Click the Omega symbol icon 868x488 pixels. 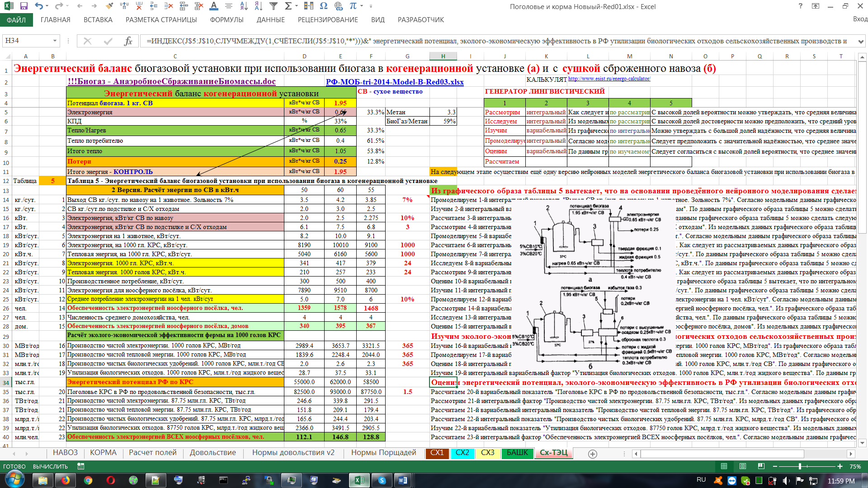(x=323, y=6)
